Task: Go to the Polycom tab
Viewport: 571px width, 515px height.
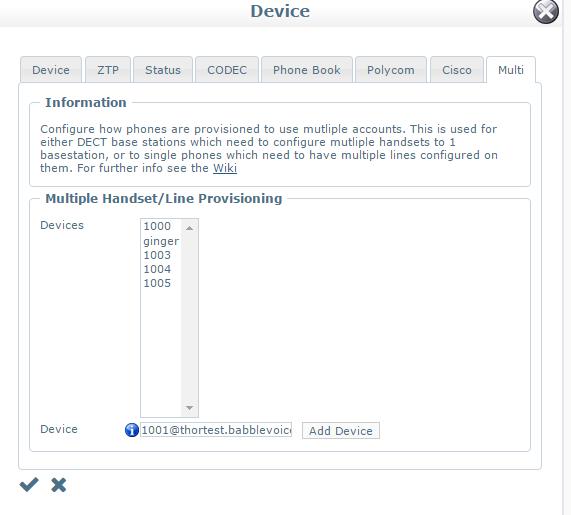Action: click(x=391, y=70)
